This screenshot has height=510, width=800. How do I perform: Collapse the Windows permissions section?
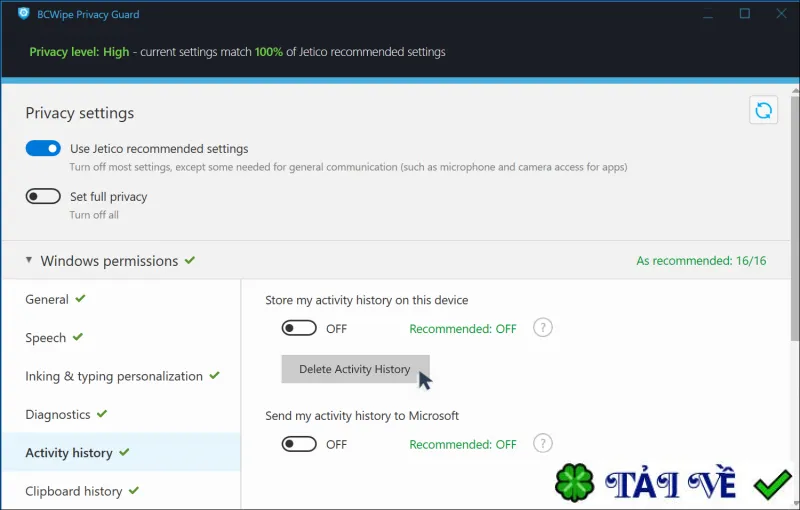click(29, 260)
